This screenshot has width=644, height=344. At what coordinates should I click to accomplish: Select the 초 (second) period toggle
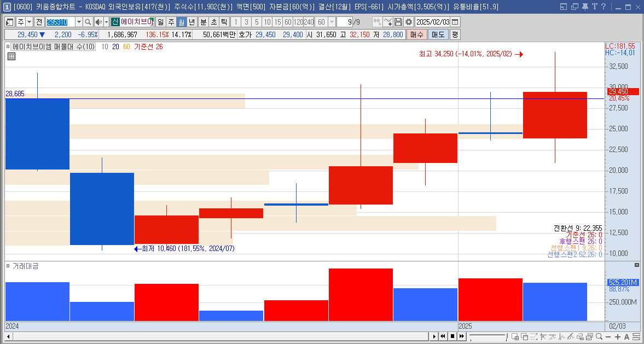click(x=213, y=22)
